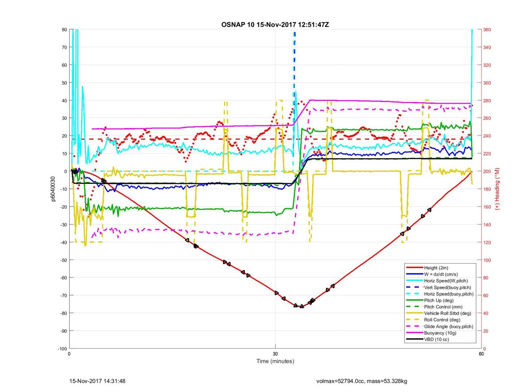Select the -30 tick label

coord(63,225)
